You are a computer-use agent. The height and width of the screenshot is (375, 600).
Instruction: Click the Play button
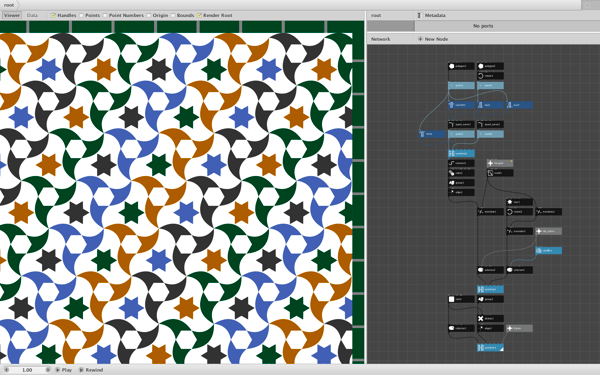click(64, 370)
